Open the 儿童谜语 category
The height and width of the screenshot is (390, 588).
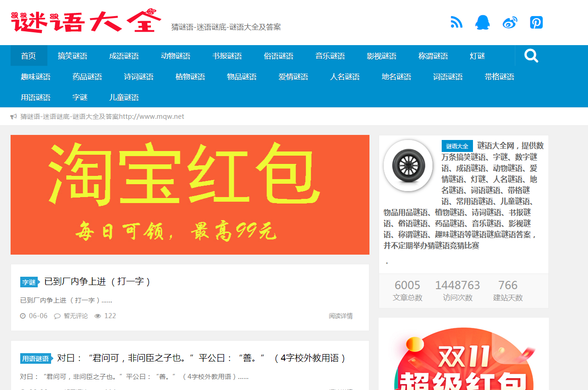click(x=124, y=97)
